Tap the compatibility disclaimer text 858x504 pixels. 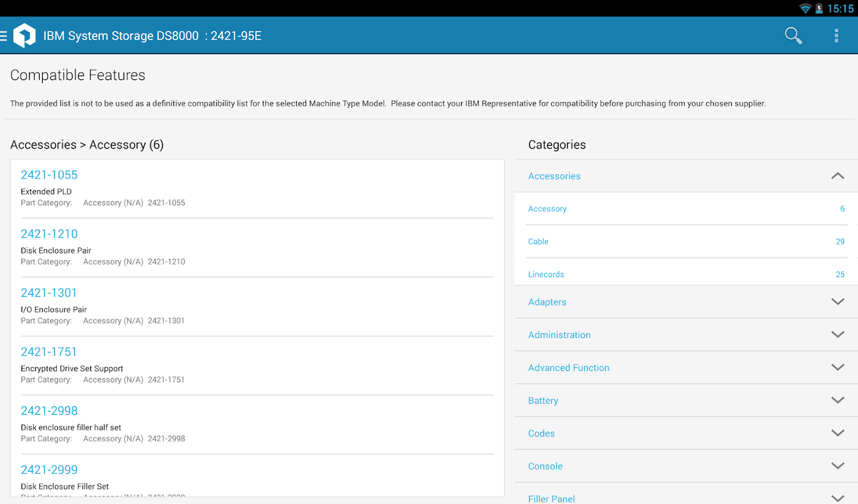388,103
